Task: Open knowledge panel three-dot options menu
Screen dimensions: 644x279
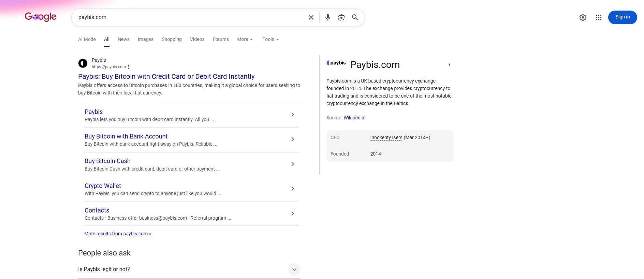Action: point(449,64)
